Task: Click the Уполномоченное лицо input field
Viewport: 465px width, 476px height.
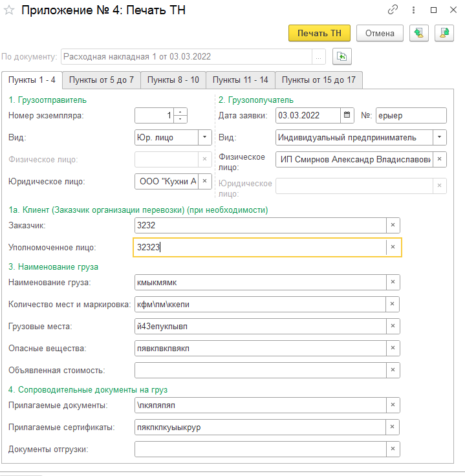Action: point(261,247)
